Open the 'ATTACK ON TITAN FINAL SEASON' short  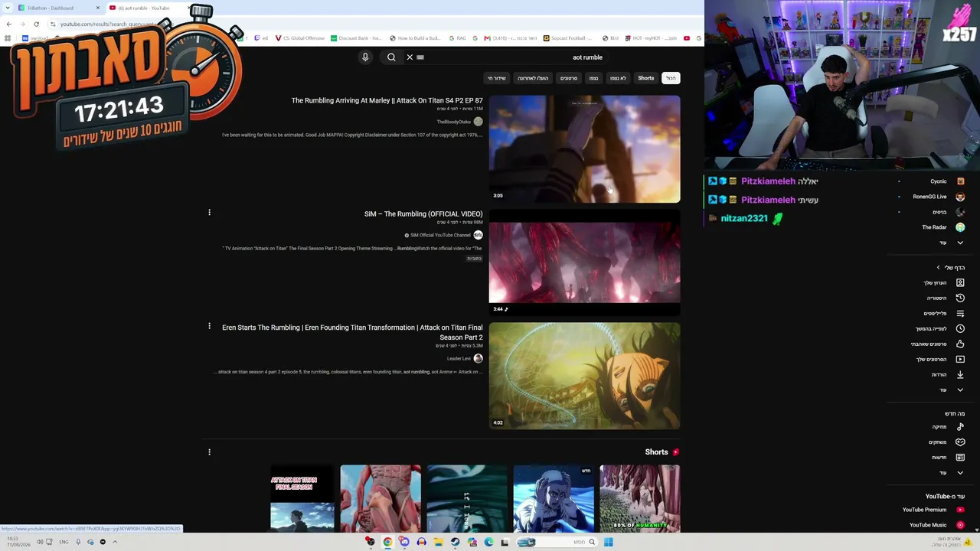tap(302, 499)
